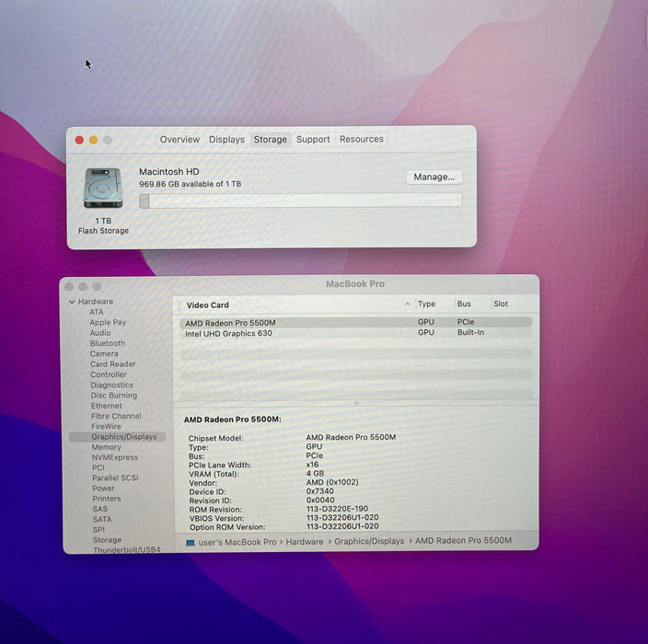The image size is (648, 644).
Task: Click the Manage... button
Action: click(x=434, y=177)
